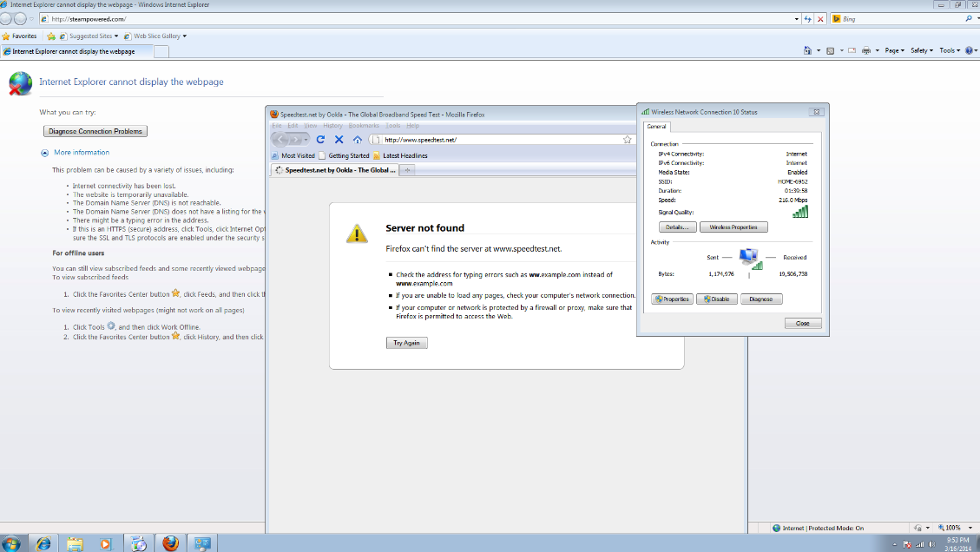Open Windows Explorer folder on taskbar
Viewport: 980px width, 552px height.
click(x=75, y=543)
